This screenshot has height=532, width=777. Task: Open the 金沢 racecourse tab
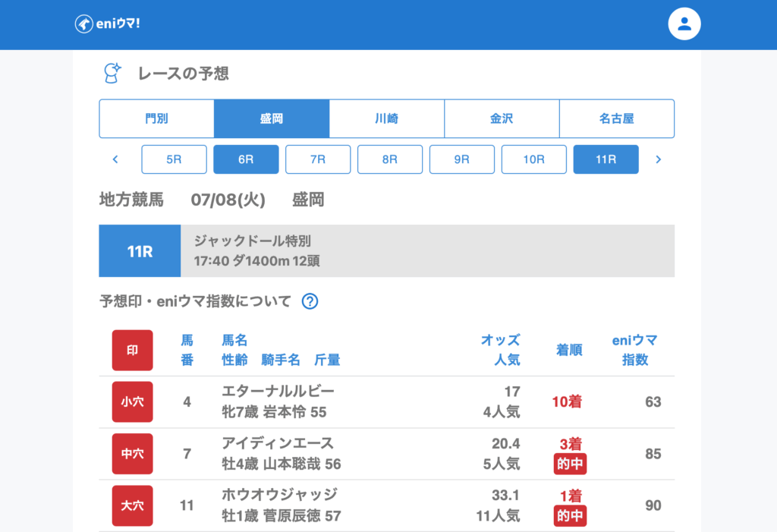click(x=502, y=118)
